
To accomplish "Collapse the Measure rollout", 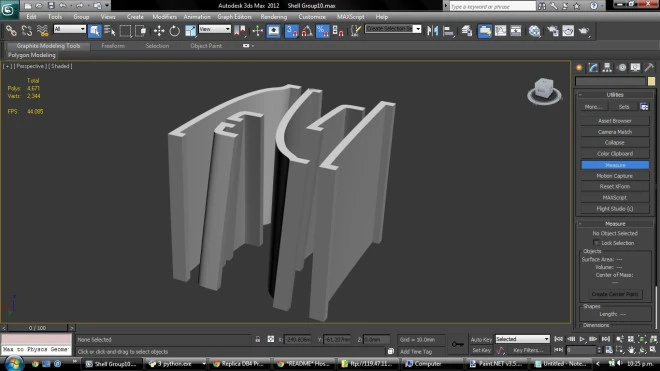I will click(615, 224).
